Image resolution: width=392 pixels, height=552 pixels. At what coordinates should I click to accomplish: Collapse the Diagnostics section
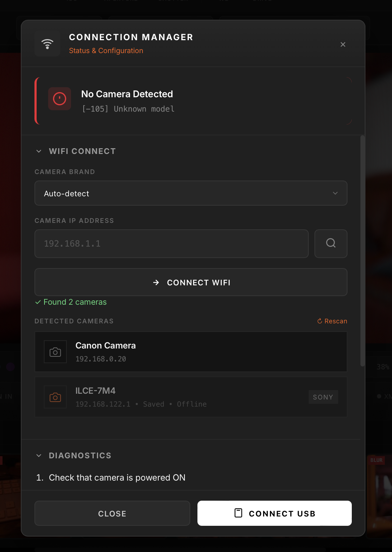(x=39, y=455)
